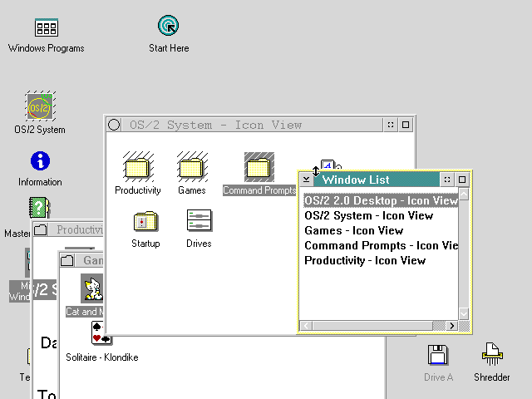Click Window List scroll up arrow
Image resolution: width=532 pixels, height=399 pixels.
coord(464,194)
